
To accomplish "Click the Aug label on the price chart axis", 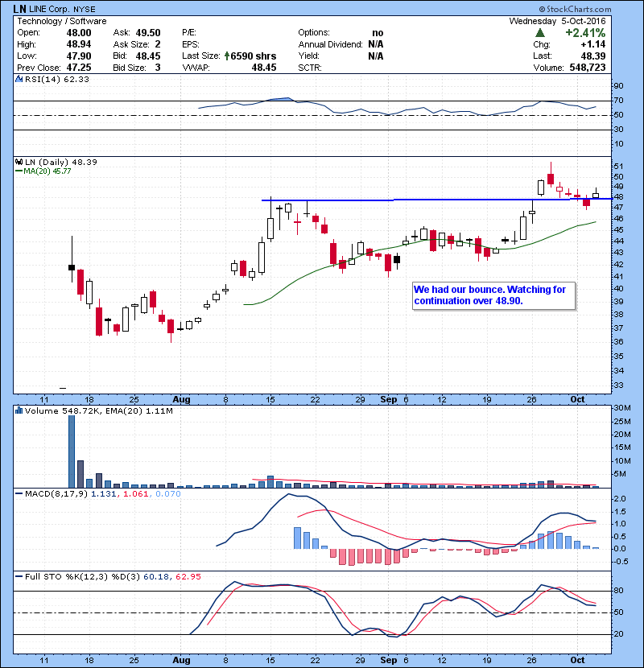I will click(x=181, y=400).
